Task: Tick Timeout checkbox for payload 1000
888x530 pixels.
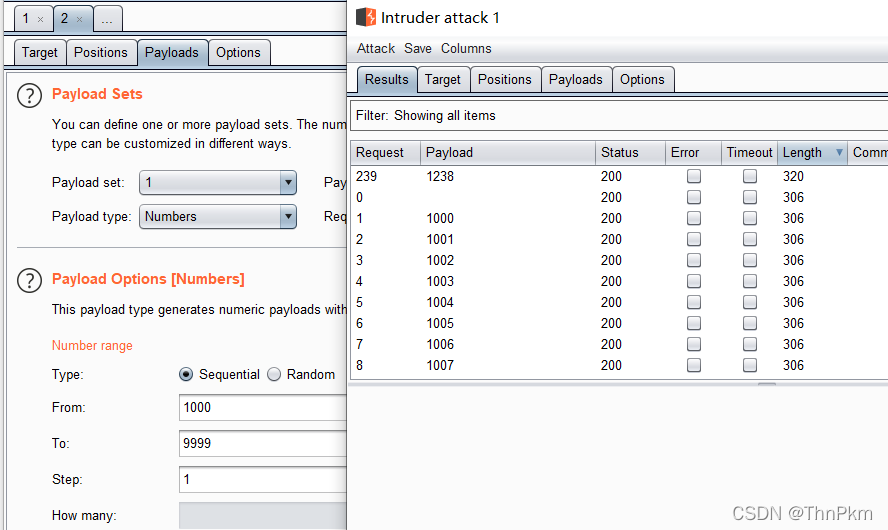Action: pos(750,218)
